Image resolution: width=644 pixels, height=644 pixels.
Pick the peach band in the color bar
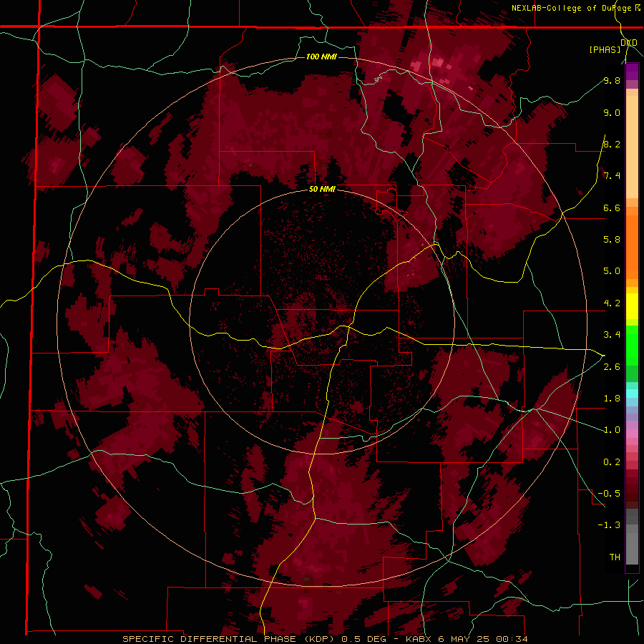[x=632, y=147]
